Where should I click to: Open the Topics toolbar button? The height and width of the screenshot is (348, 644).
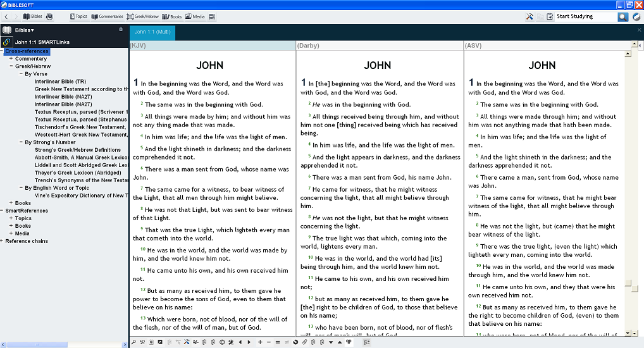78,16
